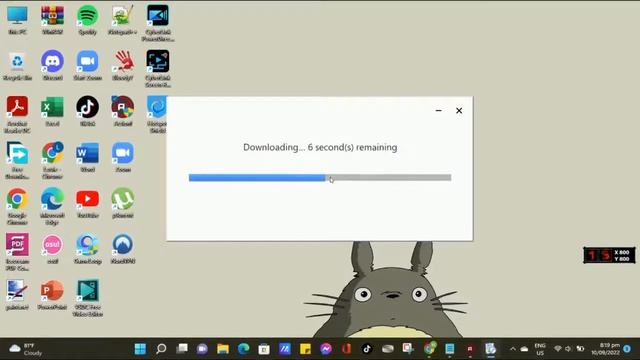Show hidden system tray icons
The height and width of the screenshot is (360, 640).
point(513,349)
